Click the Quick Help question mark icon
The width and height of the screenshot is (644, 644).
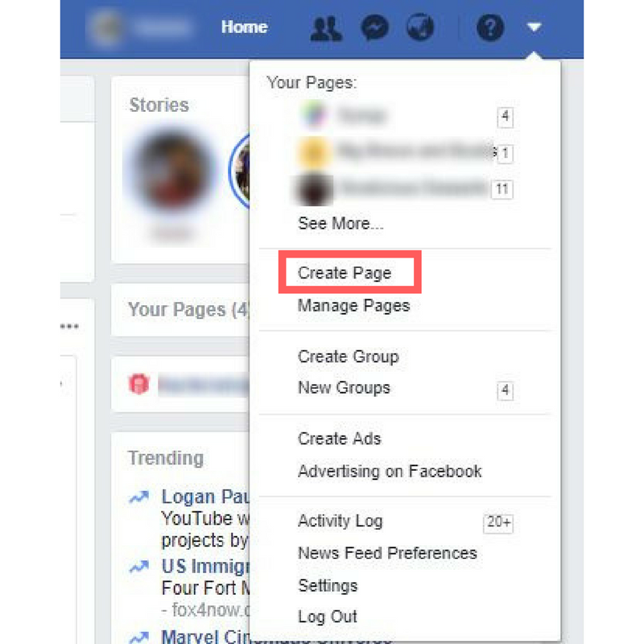coord(490,27)
